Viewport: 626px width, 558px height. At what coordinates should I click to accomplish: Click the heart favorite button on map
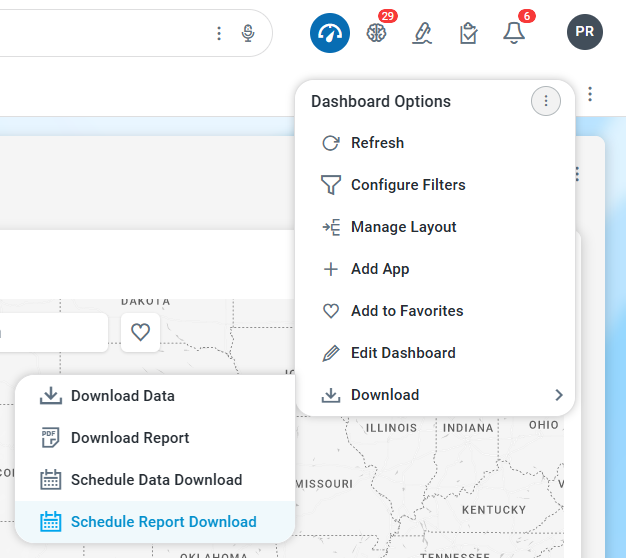click(x=140, y=332)
